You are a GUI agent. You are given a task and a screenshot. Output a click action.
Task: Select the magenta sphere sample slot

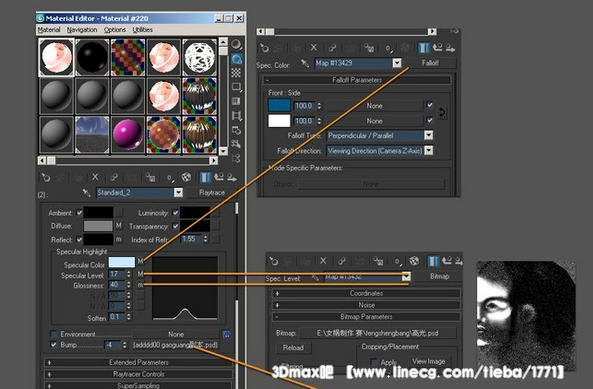(128, 135)
